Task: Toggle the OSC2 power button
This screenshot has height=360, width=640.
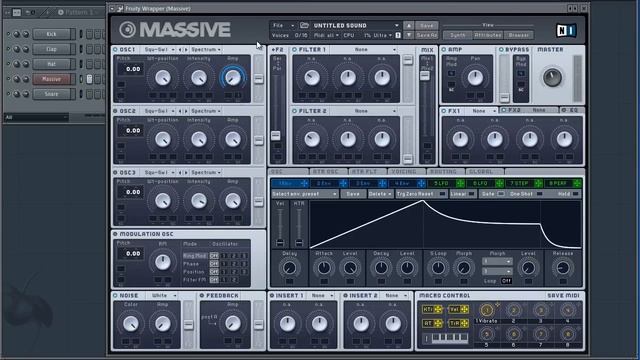Action: pos(115,111)
